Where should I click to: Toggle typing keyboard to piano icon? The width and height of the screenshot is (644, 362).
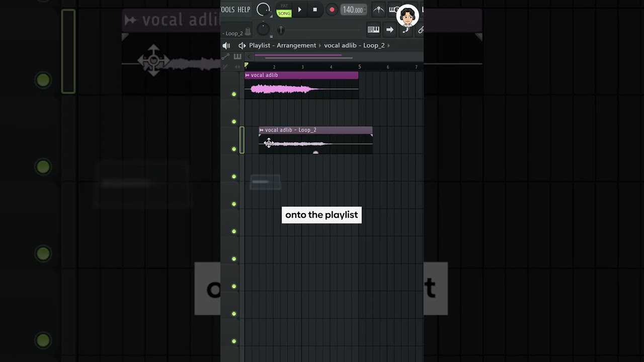pos(373,30)
